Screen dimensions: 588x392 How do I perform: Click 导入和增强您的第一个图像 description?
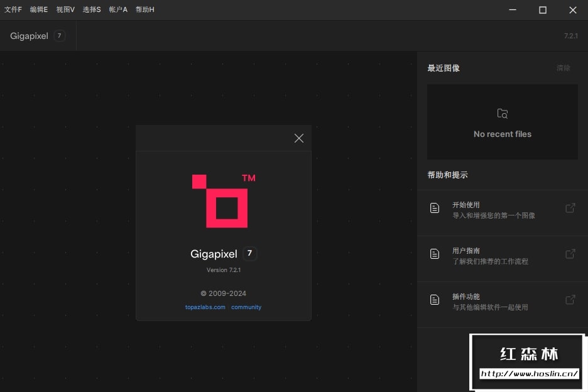click(x=494, y=215)
